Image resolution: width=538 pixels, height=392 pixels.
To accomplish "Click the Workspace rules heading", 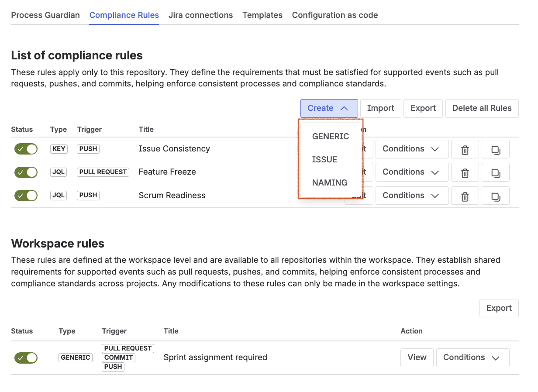I will [58, 243].
